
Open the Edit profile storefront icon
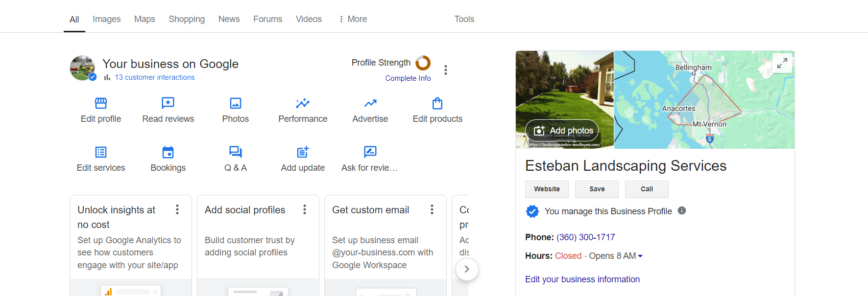101,103
